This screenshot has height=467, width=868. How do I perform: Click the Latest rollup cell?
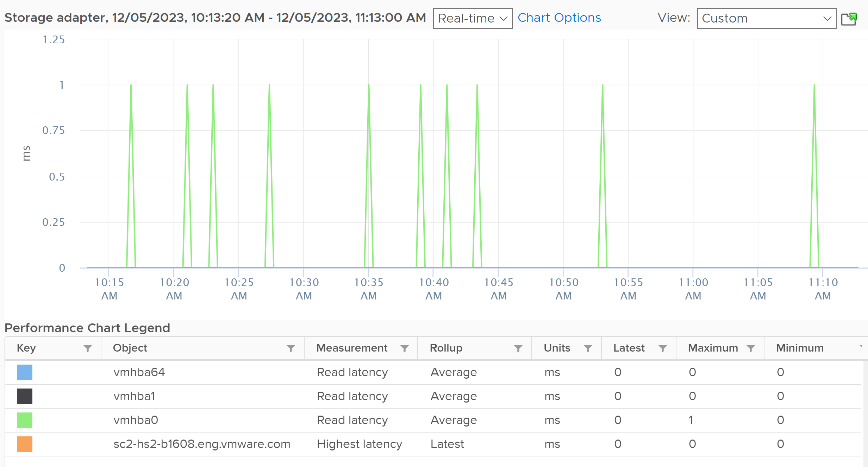447,444
